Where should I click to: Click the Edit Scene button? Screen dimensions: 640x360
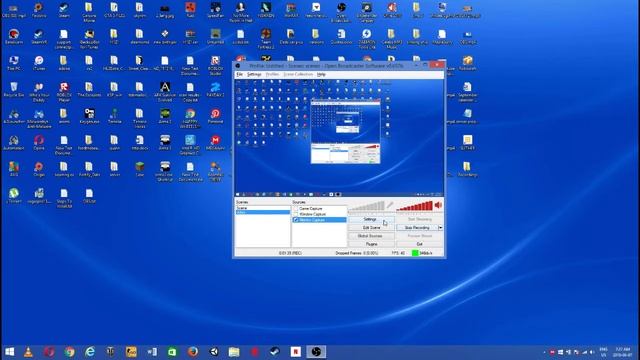pyautogui.click(x=371, y=228)
